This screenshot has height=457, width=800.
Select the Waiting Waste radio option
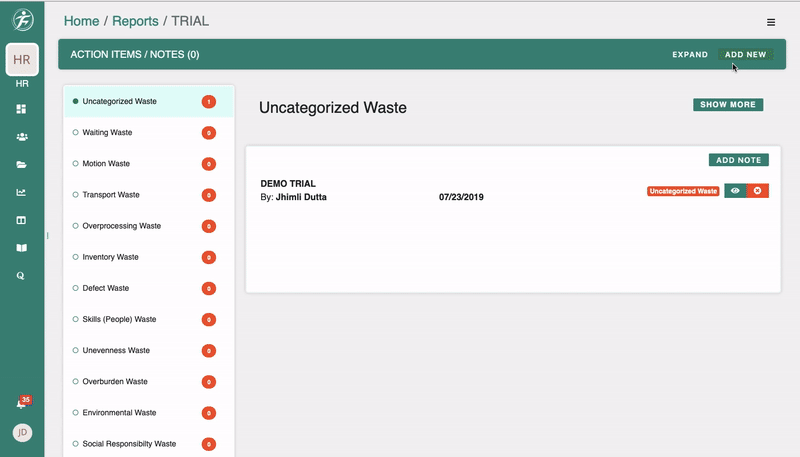(76, 132)
